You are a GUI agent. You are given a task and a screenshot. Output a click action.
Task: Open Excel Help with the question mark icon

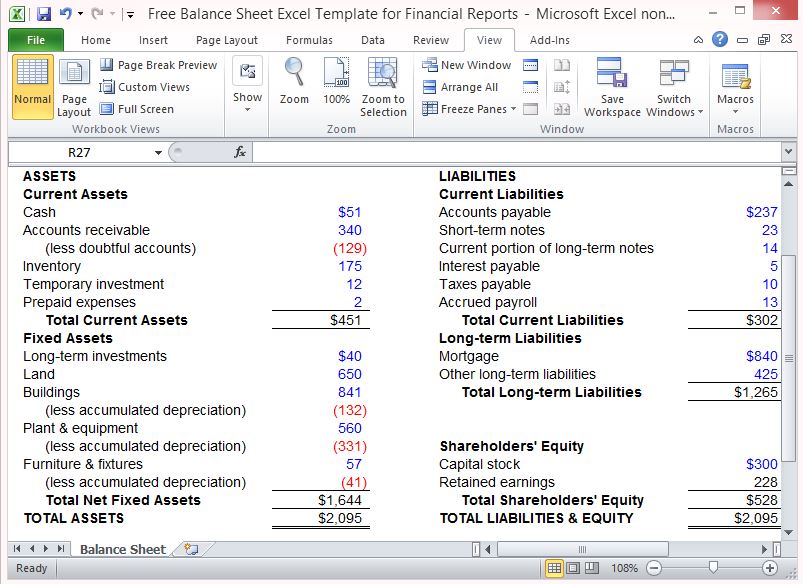719,38
